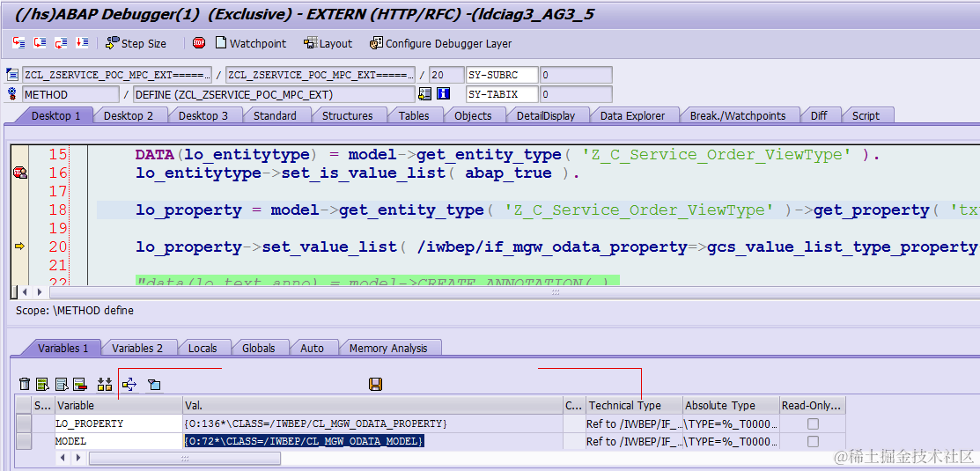Open the Objects tab
This screenshot has width=980, height=471.
click(473, 115)
